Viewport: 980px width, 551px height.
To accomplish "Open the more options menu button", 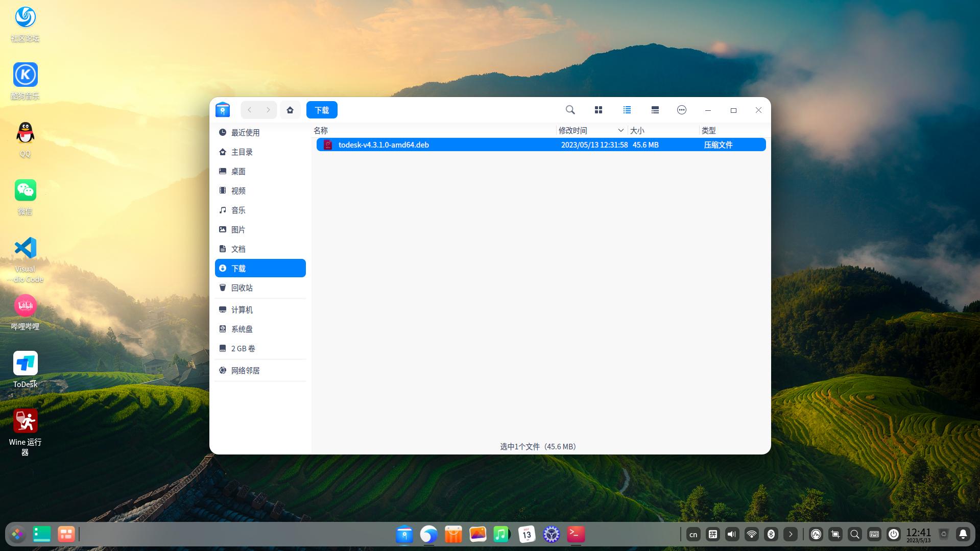I will coord(681,110).
